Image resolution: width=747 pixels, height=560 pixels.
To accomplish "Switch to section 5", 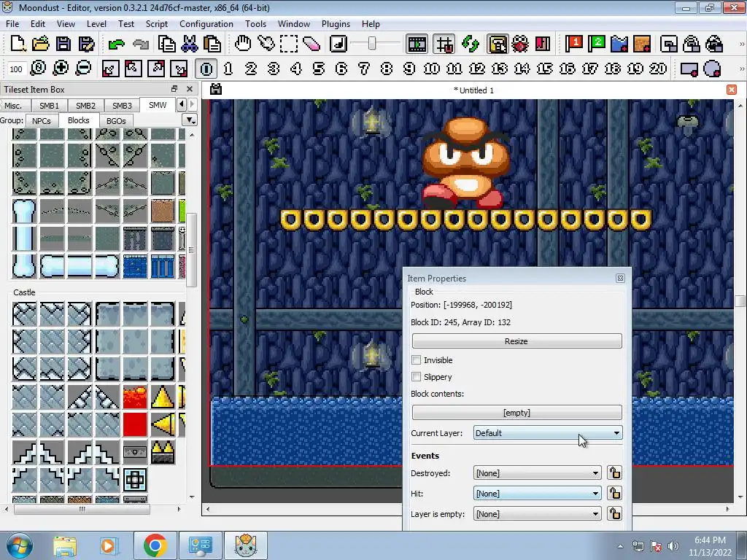I will tap(319, 69).
